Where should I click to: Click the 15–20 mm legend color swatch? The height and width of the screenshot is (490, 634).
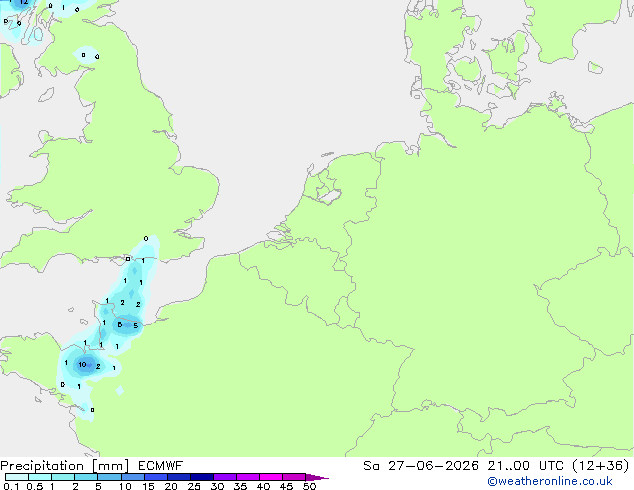[x=156, y=477]
